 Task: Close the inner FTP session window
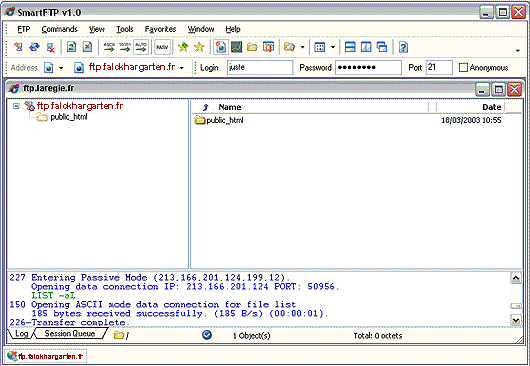pos(515,90)
